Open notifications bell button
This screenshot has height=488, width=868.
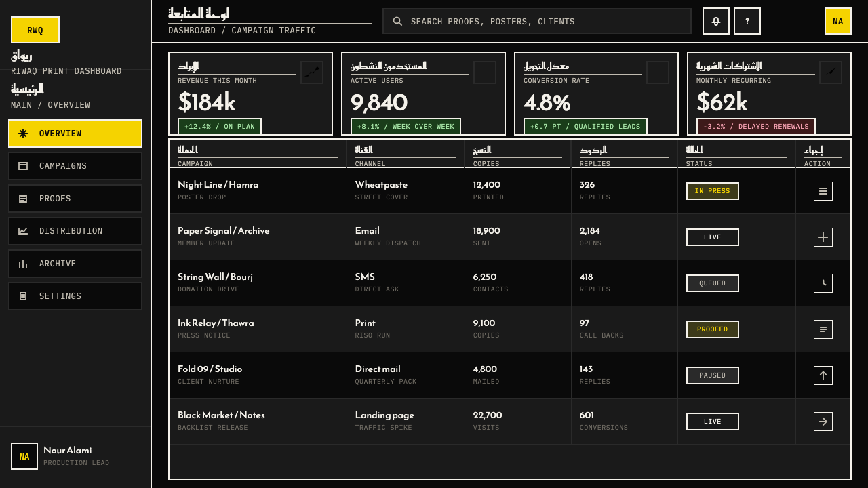point(716,21)
